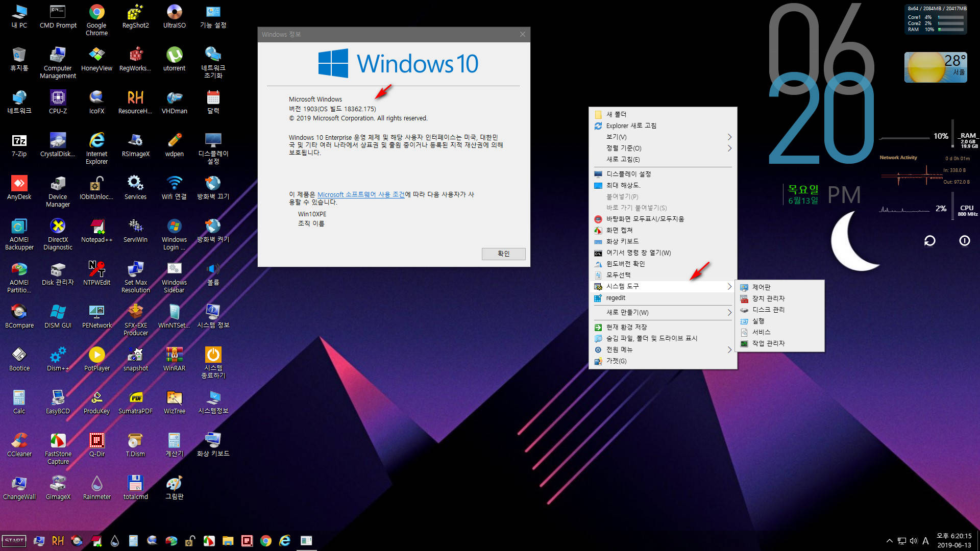Open the PotPlayer desktop icon
The height and width of the screenshot is (551, 980).
pos(96,359)
